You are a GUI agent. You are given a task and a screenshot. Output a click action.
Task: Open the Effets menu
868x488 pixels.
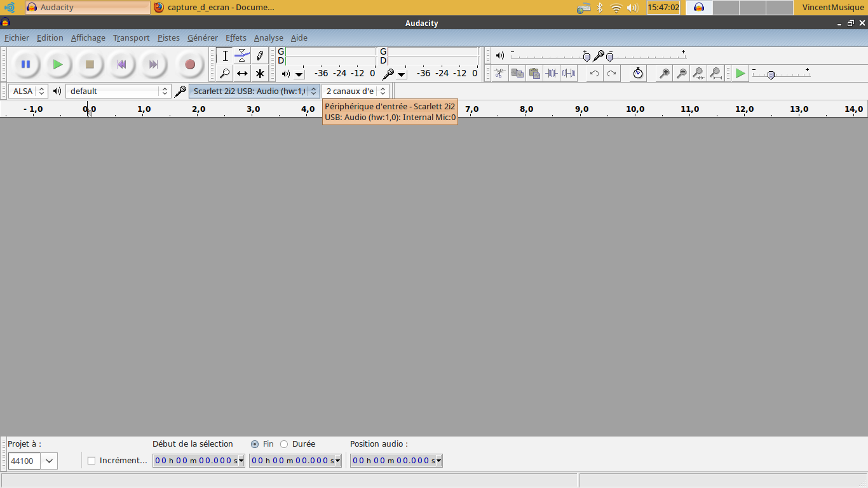pos(236,38)
